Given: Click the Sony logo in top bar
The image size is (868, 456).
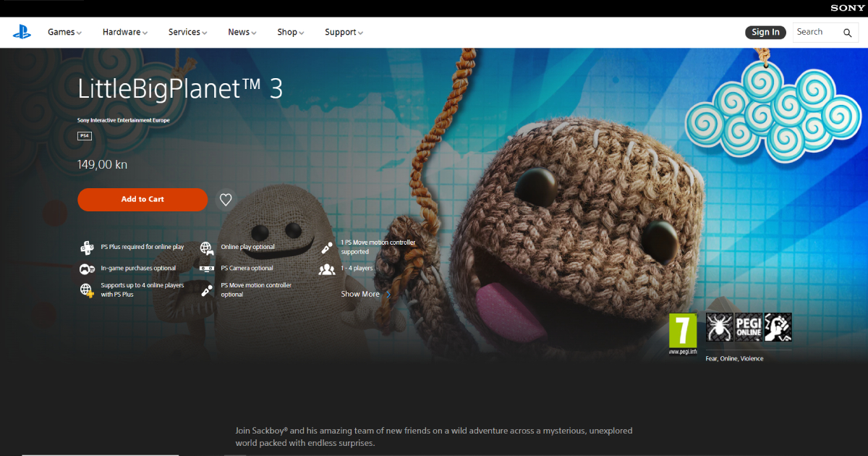Looking at the screenshot, I should tap(848, 8).
